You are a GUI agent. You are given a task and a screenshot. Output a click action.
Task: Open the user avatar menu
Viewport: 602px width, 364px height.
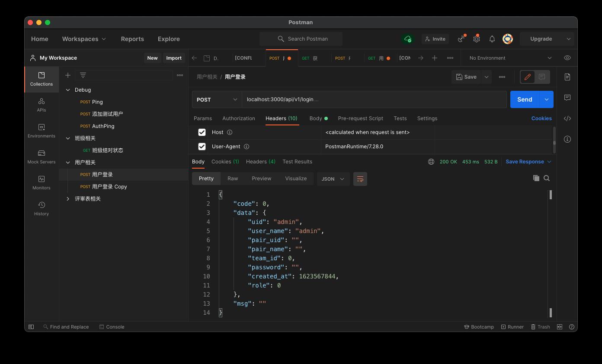pos(508,39)
